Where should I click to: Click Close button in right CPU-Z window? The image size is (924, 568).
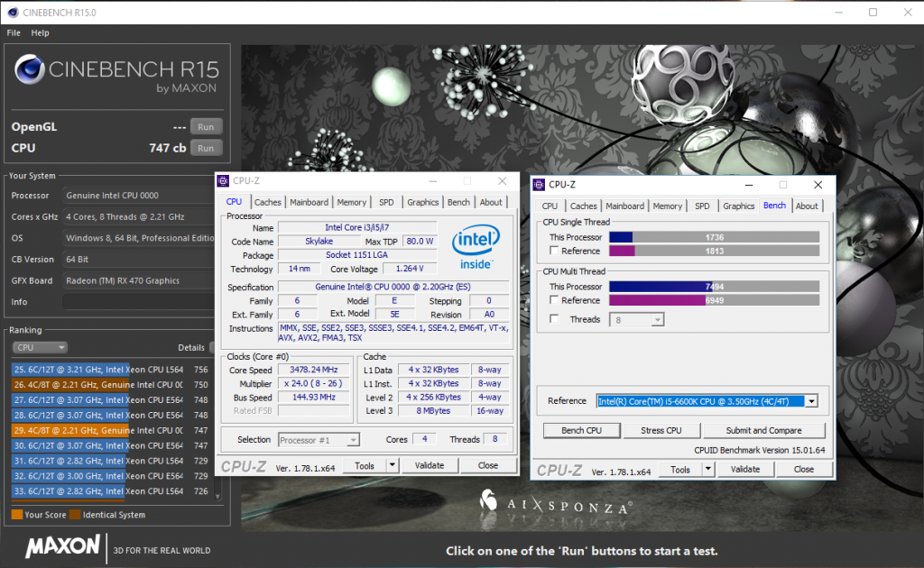pyautogui.click(x=804, y=470)
